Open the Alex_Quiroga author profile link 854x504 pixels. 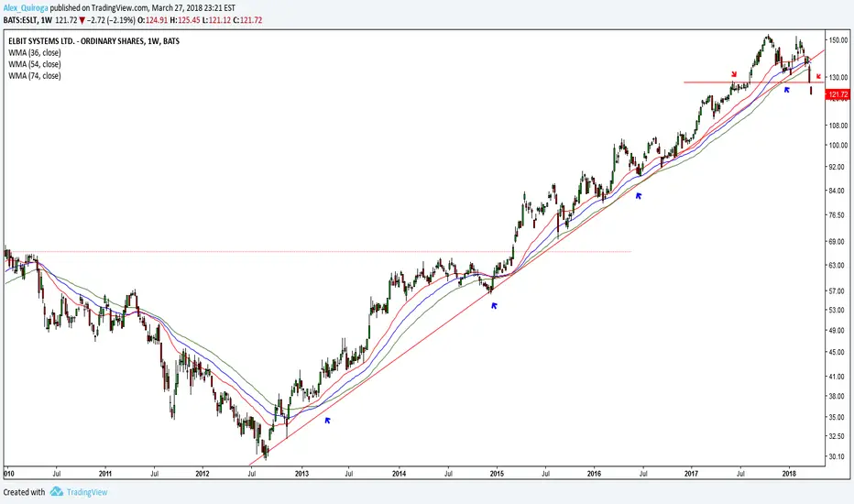[26, 8]
